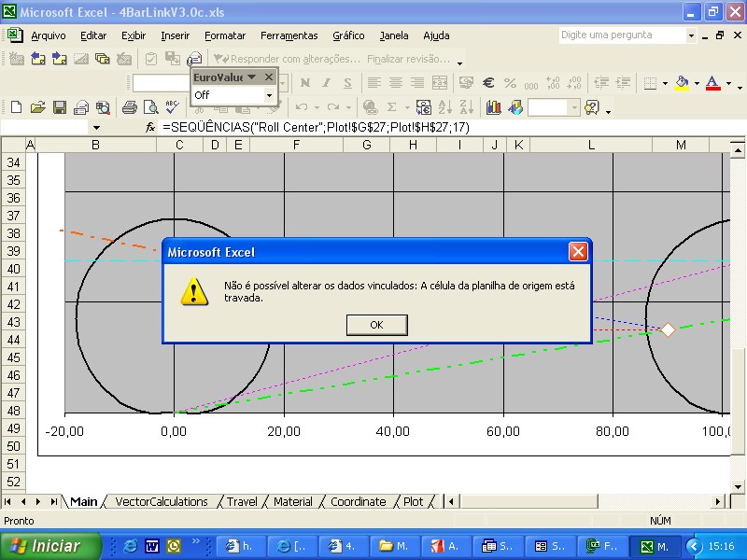Open the Inserir menu

click(175, 35)
